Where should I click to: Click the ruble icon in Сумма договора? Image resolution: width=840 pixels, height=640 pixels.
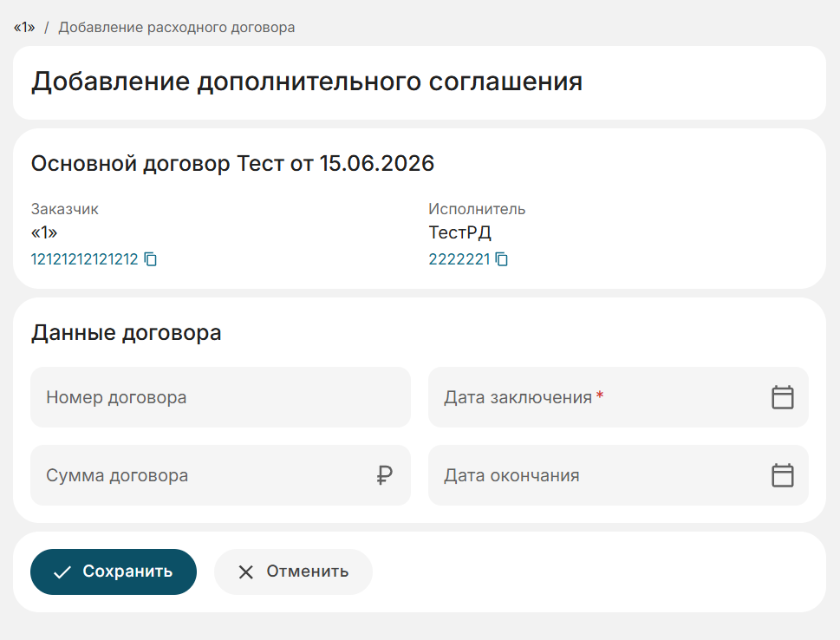[x=384, y=475]
